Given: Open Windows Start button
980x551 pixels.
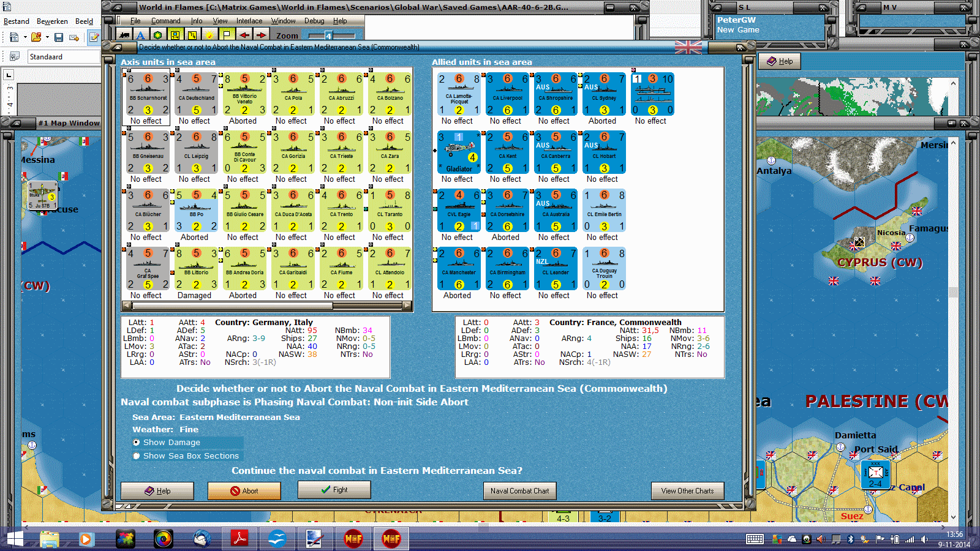Looking at the screenshot, I should pos(15,539).
